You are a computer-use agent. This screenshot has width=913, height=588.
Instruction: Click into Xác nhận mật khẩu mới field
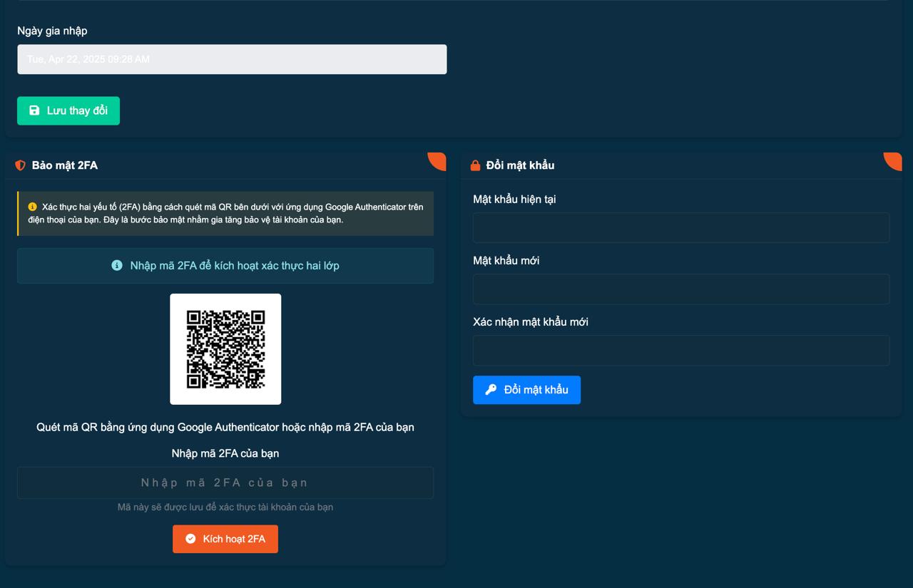pos(680,350)
